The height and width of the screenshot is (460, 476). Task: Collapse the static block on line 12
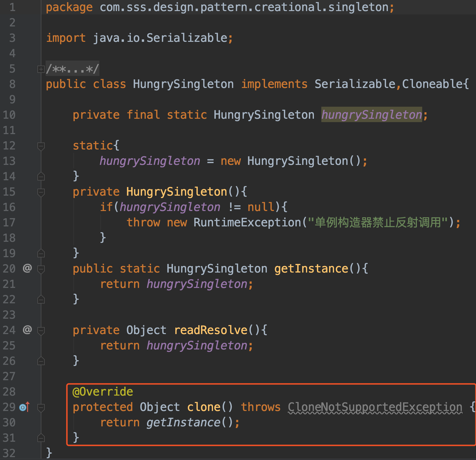(41, 146)
